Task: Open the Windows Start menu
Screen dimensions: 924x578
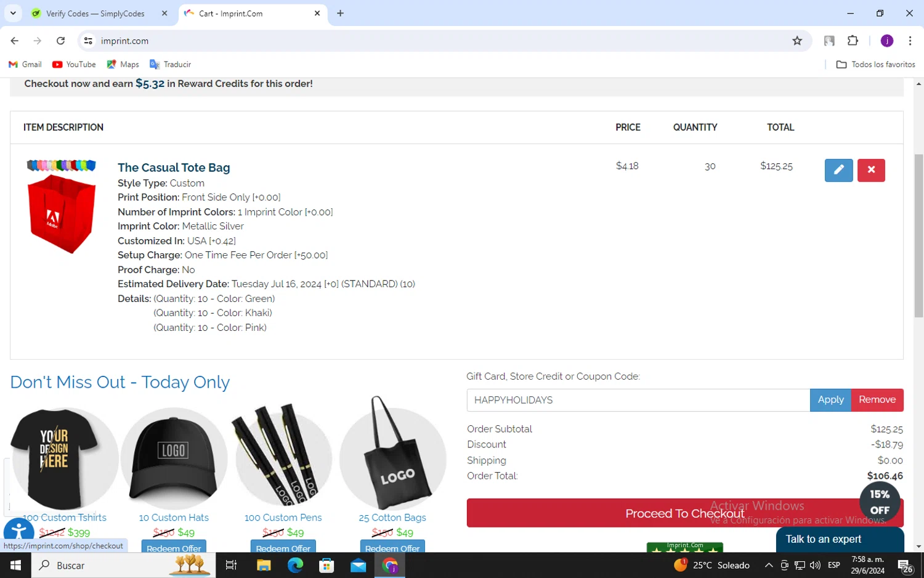Action: point(15,565)
